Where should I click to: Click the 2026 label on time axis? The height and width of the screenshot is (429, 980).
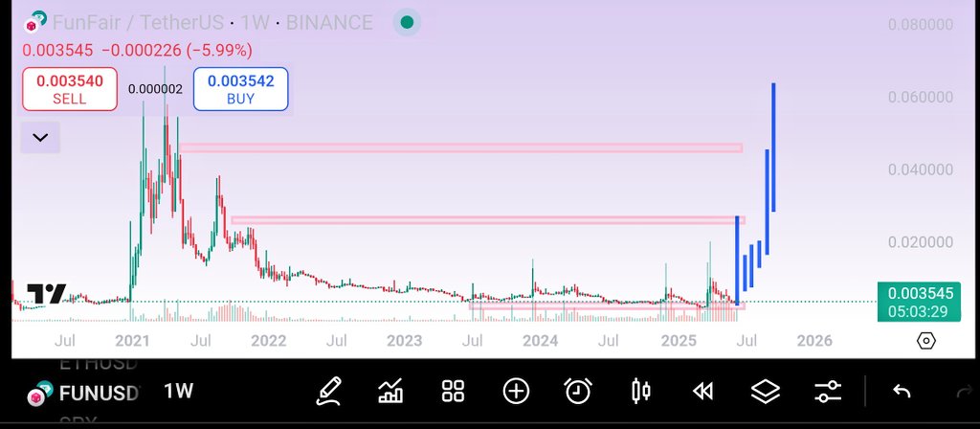click(814, 341)
